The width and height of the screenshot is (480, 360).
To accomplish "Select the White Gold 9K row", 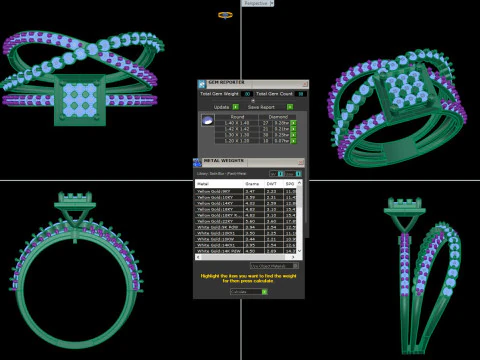I will [x=246, y=227].
